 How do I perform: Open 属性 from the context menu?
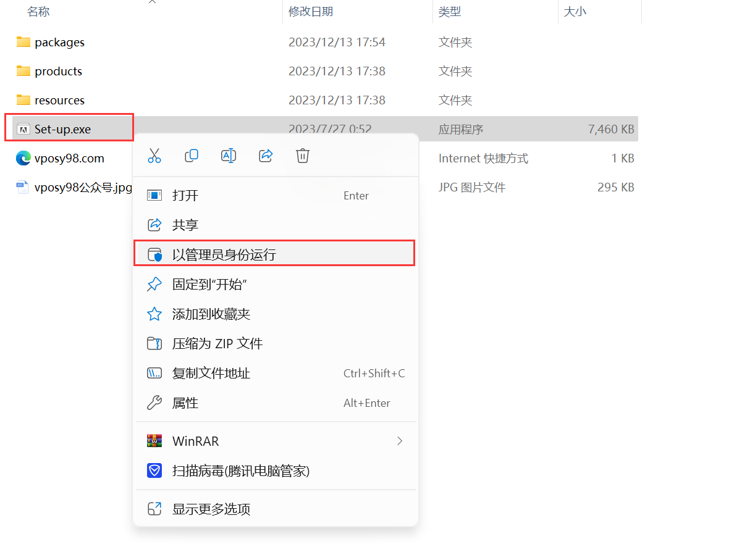[x=185, y=403]
